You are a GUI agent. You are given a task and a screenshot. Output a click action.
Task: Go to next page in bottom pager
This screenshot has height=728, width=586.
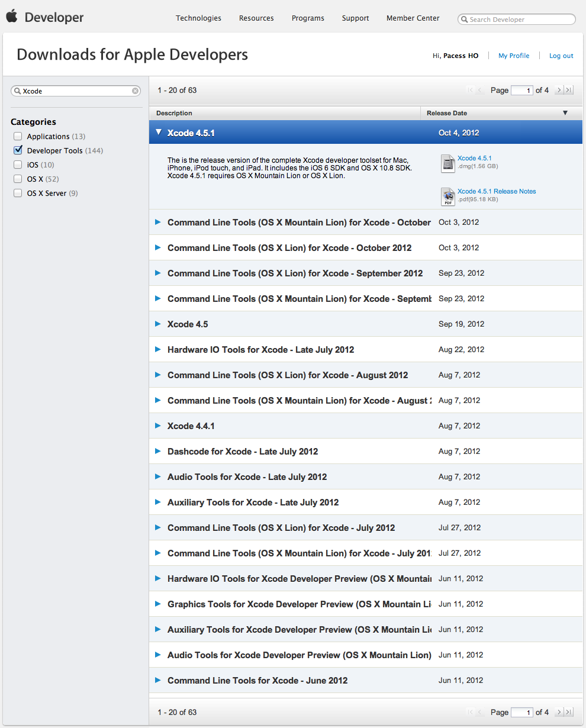point(559,712)
